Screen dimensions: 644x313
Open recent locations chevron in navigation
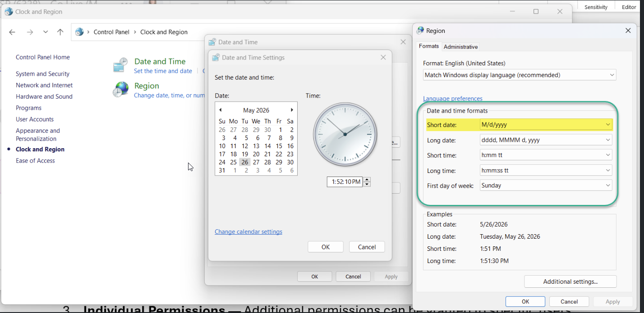point(46,32)
